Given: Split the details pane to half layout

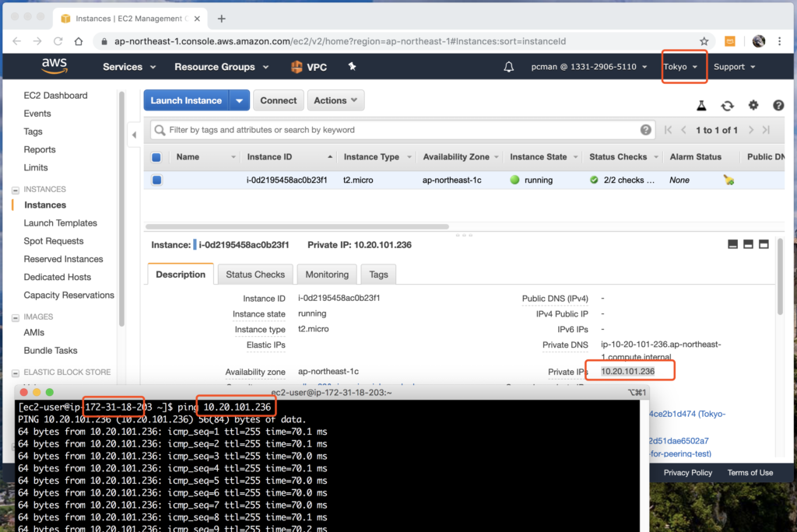Looking at the screenshot, I should [x=748, y=244].
